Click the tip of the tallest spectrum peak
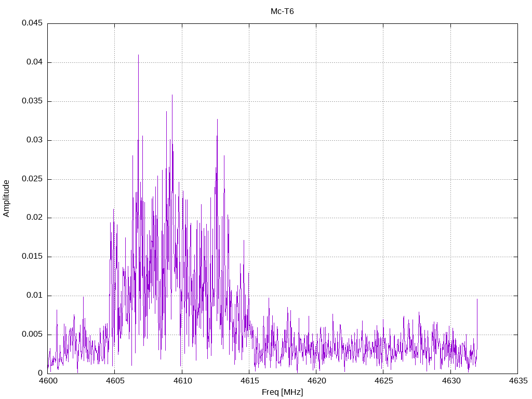532x399 pixels. (x=138, y=55)
